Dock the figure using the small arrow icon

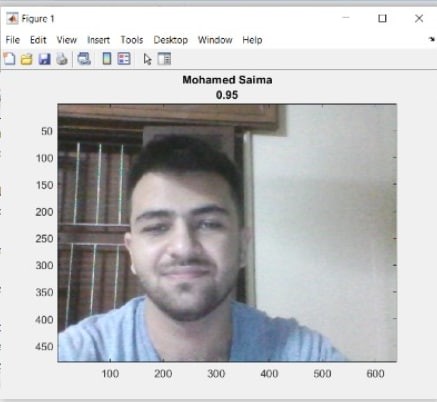coord(431,39)
